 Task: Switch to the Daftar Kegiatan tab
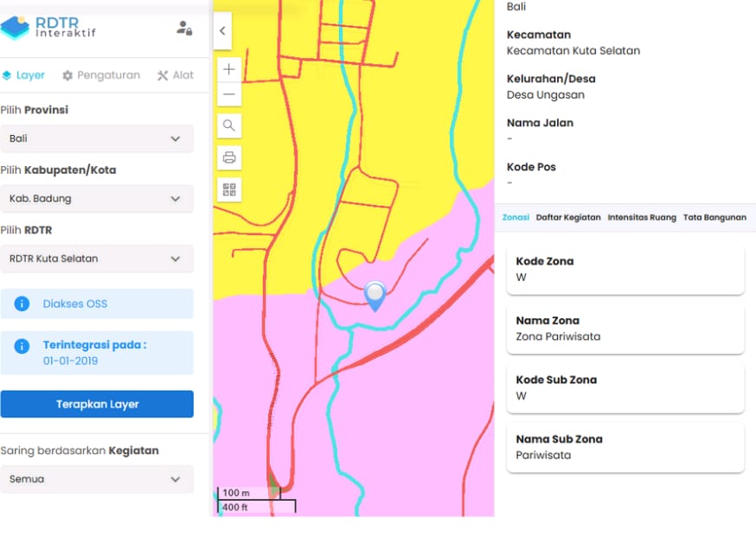tap(568, 217)
